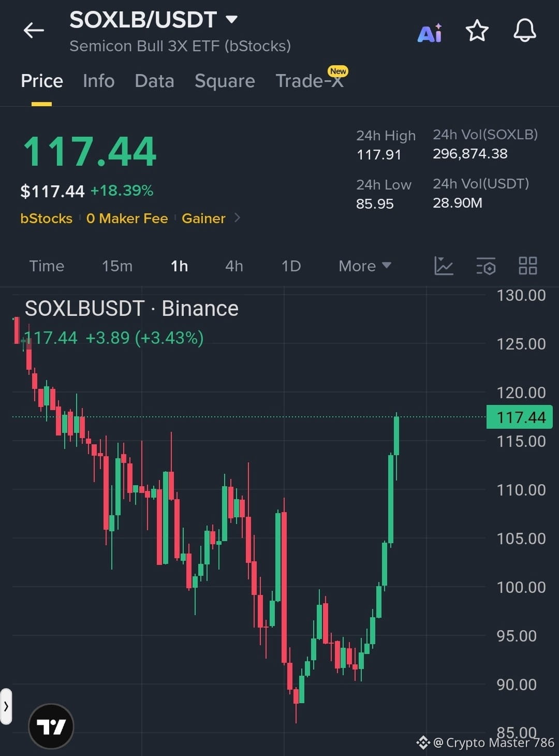
Task: Tap the 24h Vol(SOXLB) value 296,874.38
Action: click(x=470, y=153)
